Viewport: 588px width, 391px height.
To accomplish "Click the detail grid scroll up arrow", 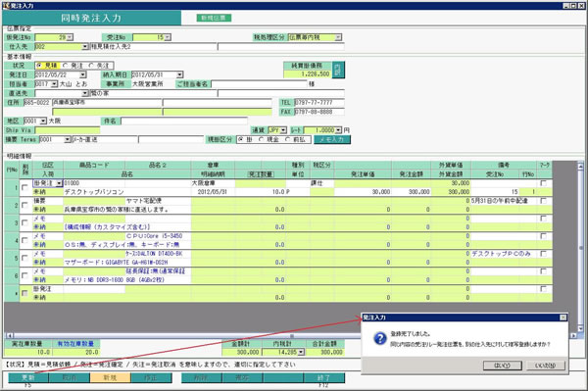I will 581,165.
